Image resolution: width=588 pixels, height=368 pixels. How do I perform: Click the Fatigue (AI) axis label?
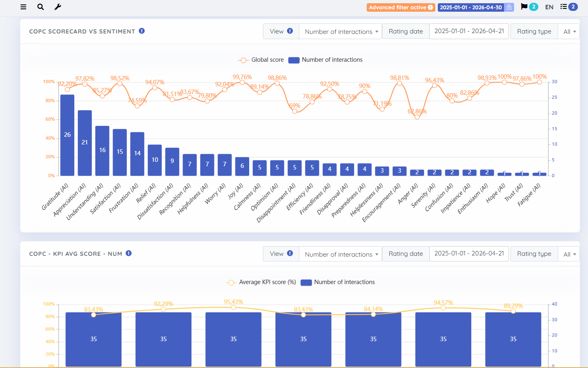click(x=529, y=194)
